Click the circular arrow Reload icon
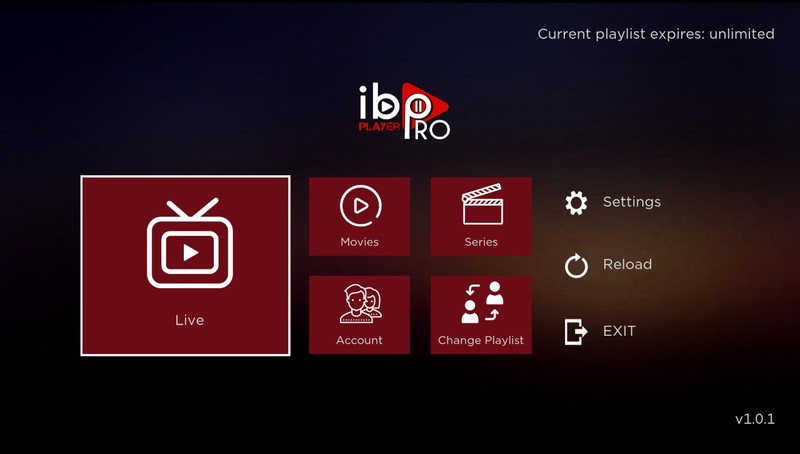Viewport: 800px width, 454px height. coord(576,266)
